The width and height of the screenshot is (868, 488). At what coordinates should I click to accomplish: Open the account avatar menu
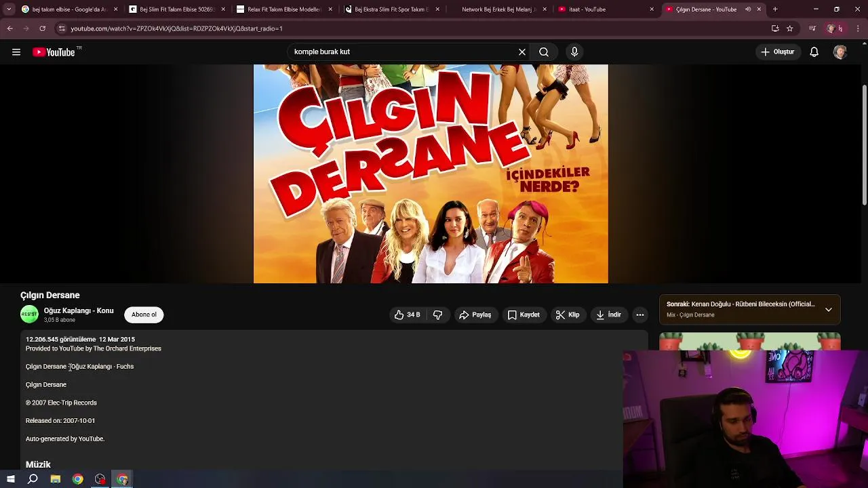click(840, 52)
